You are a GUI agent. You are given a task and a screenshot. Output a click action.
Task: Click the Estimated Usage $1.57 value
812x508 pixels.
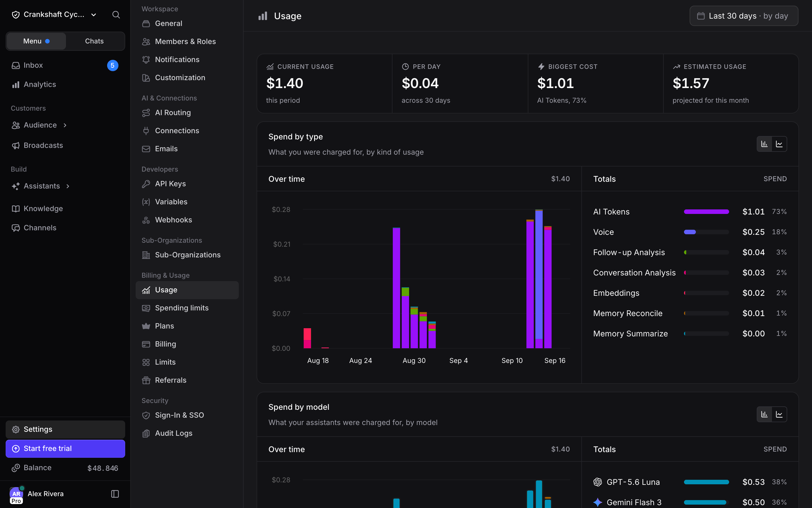pyautogui.click(x=691, y=83)
